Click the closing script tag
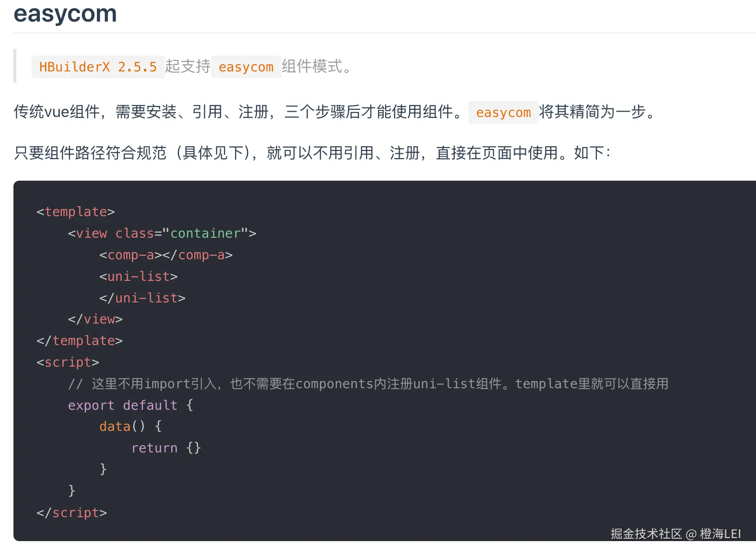Screen dimensions: 756x555 click(x=72, y=513)
